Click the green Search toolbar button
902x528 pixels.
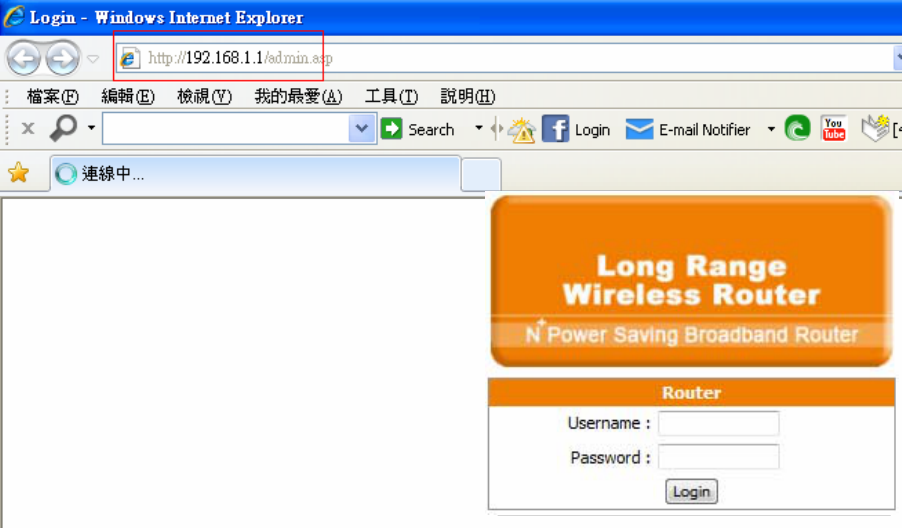tap(418, 129)
